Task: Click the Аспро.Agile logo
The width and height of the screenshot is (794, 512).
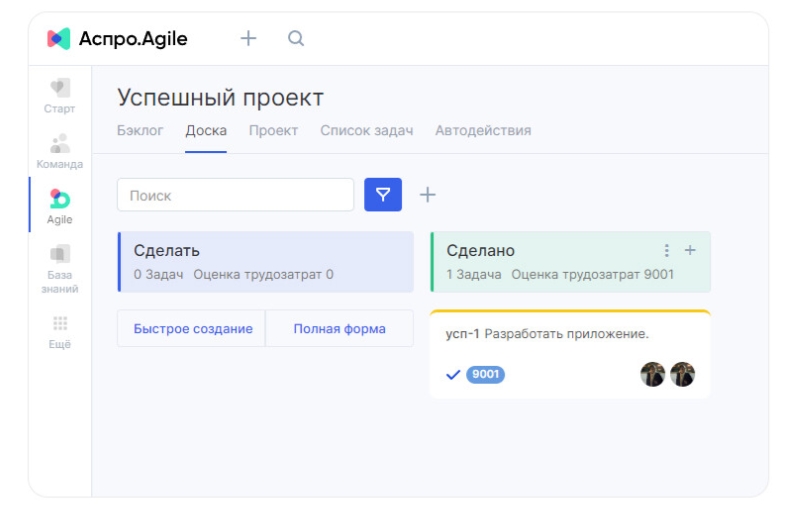Action: (117, 39)
